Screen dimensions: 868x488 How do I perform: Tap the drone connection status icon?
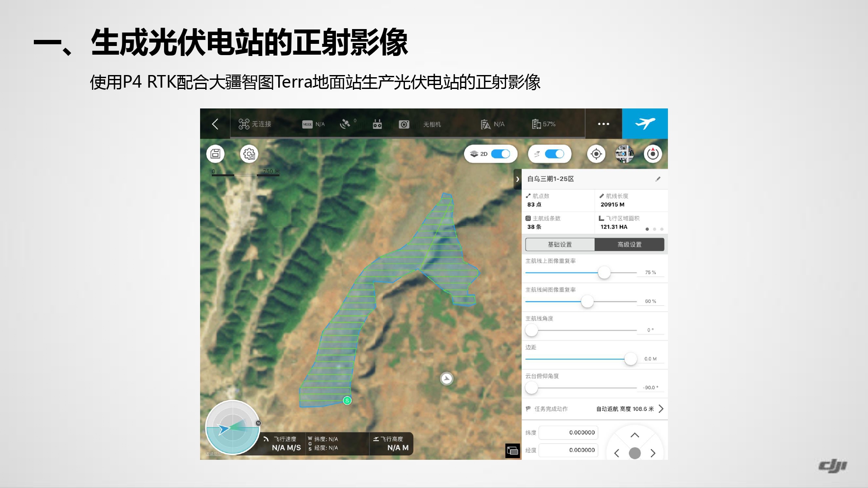(244, 124)
